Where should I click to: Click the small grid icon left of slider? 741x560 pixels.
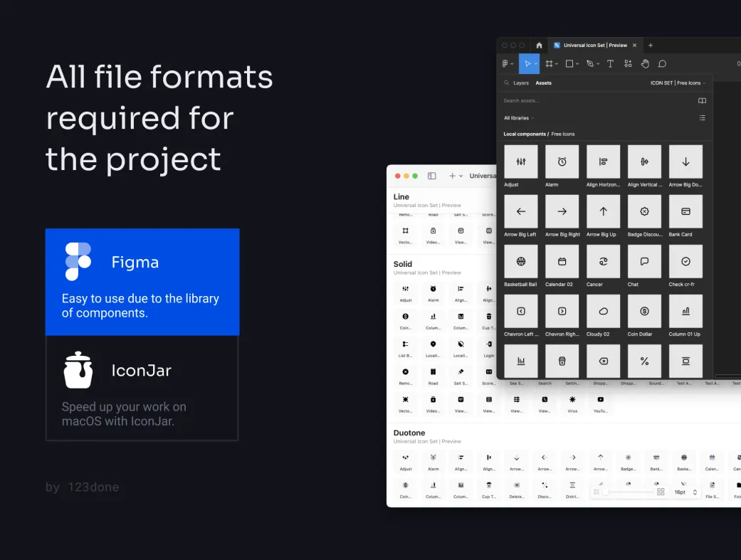(597, 492)
